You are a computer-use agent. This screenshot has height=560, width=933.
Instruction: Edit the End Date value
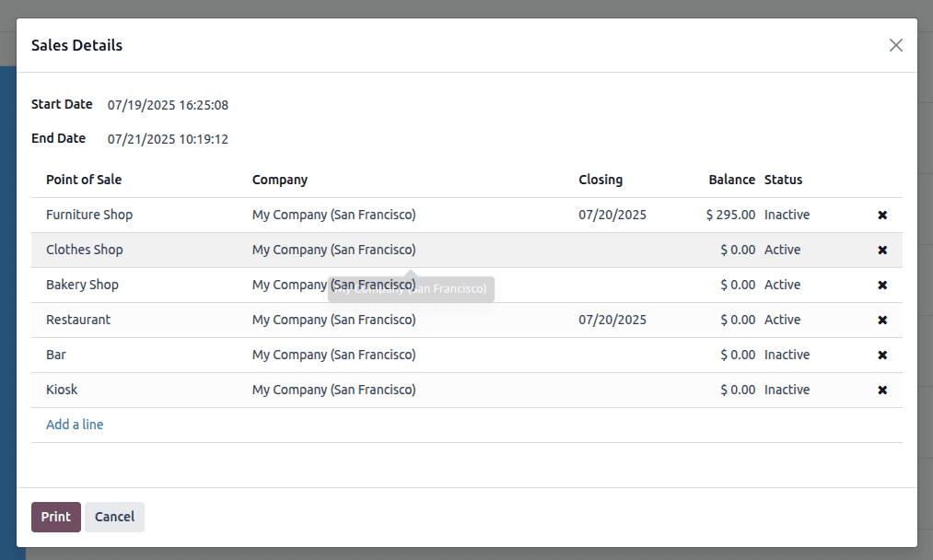tap(168, 139)
